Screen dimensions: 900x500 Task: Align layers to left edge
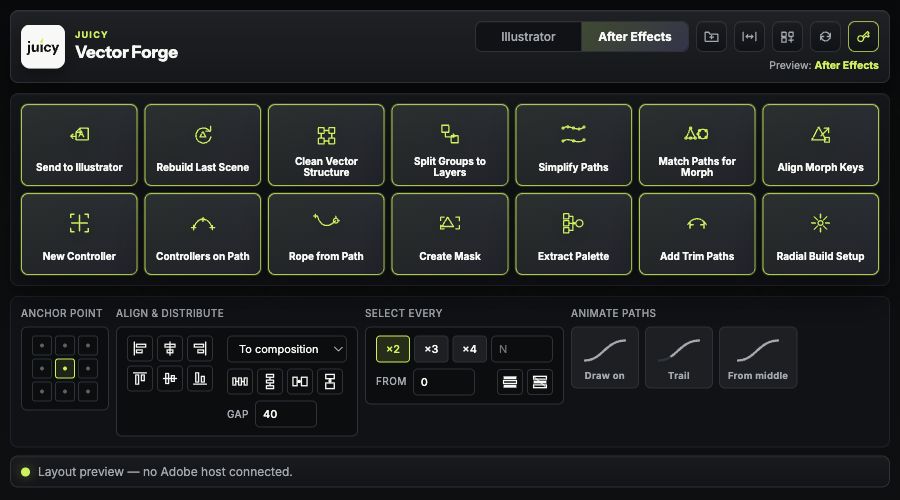point(139,348)
